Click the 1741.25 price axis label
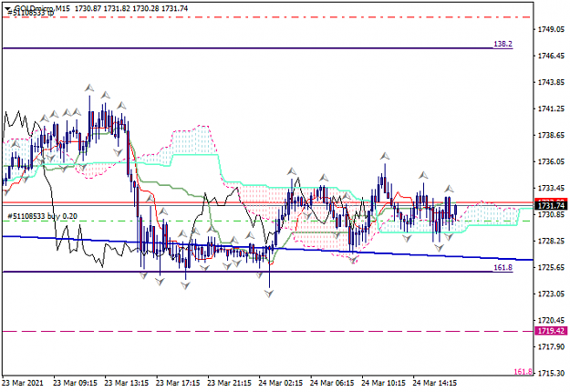570x392 pixels. [x=551, y=108]
